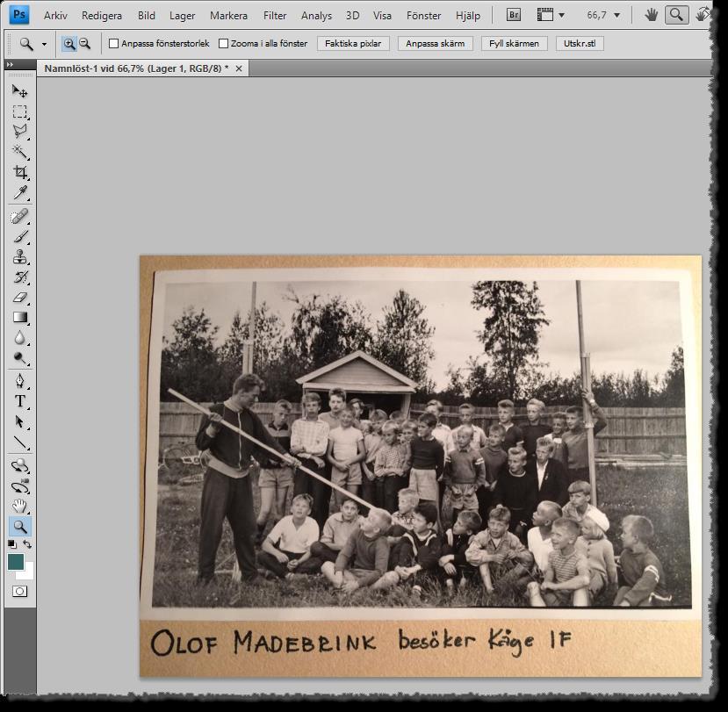Select the Healing Brush tool

click(19, 216)
